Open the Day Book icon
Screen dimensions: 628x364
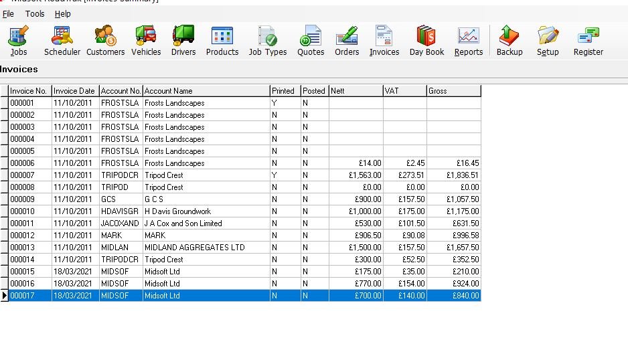click(x=426, y=40)
